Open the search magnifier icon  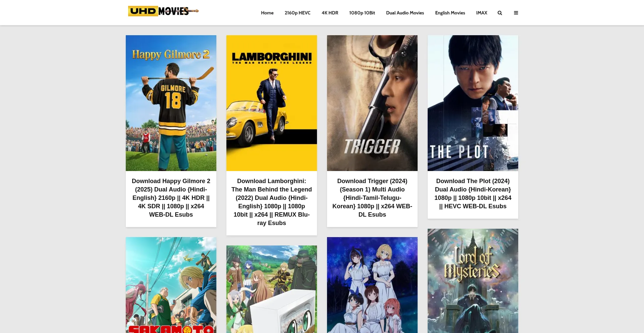(500, 13)
